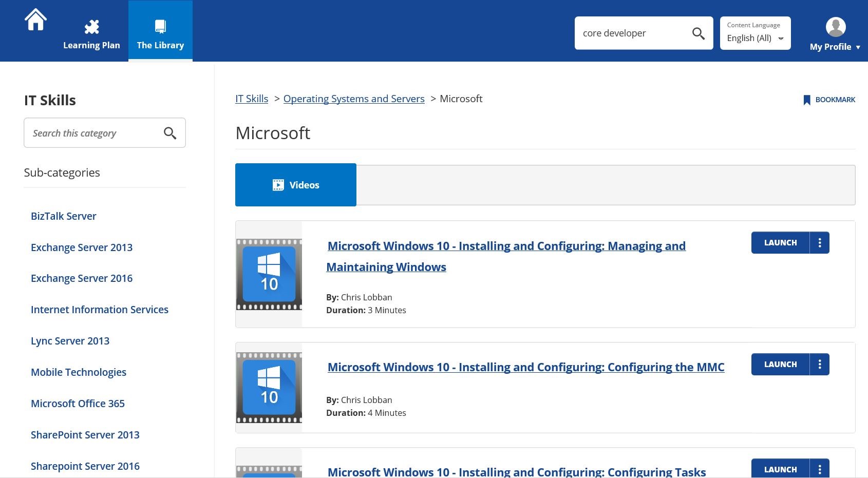868x478 pixels.
Task: Click the category search magnifier icon
Action: pyautogui.click(x=170, y=133)
